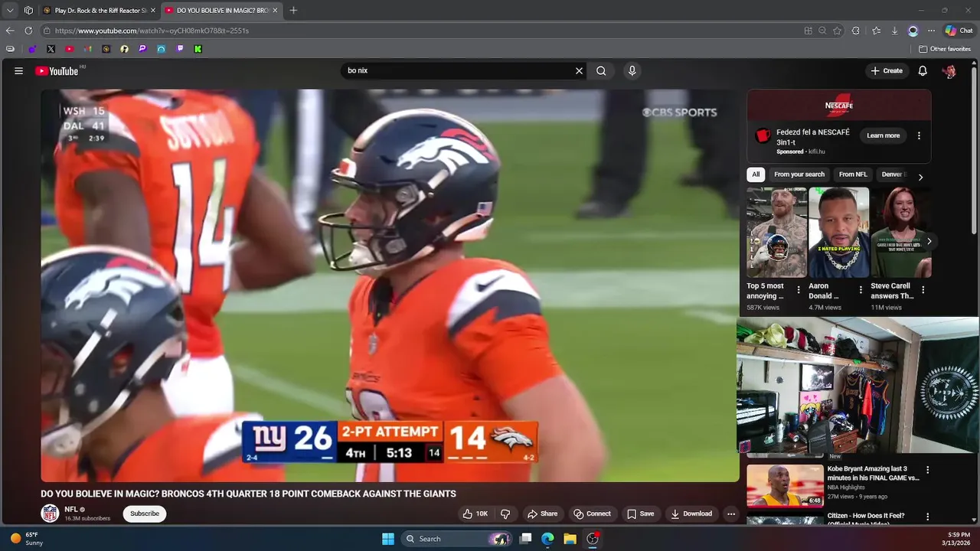Screen dimensions: 980x551
Task: Download the video
Action: (x=691, y=514)
